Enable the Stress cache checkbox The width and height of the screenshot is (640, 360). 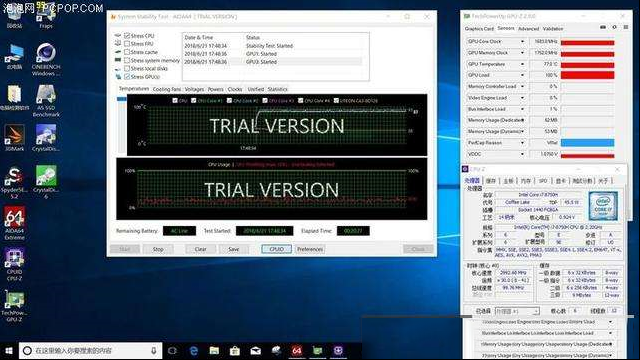coord(127,52)
